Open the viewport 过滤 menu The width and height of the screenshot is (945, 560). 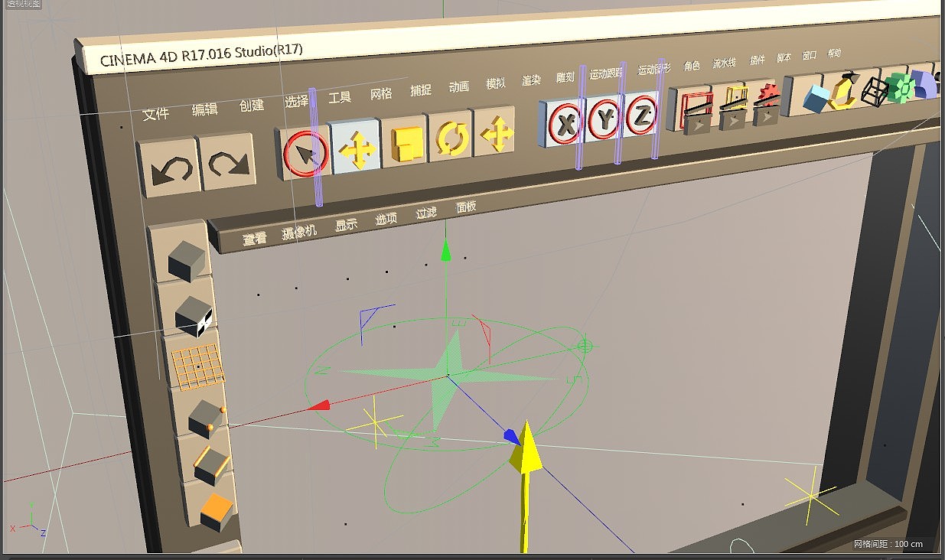(426, 213)
